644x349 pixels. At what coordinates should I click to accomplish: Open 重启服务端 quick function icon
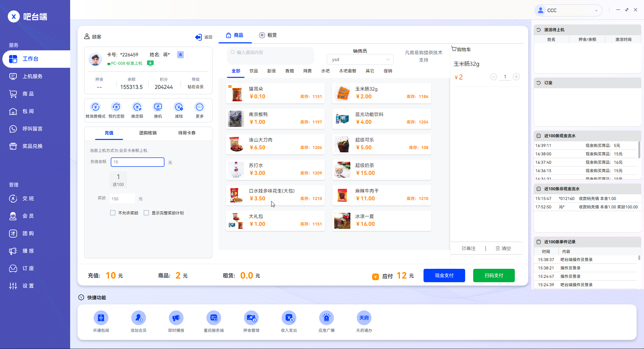[x=214, y=318]
